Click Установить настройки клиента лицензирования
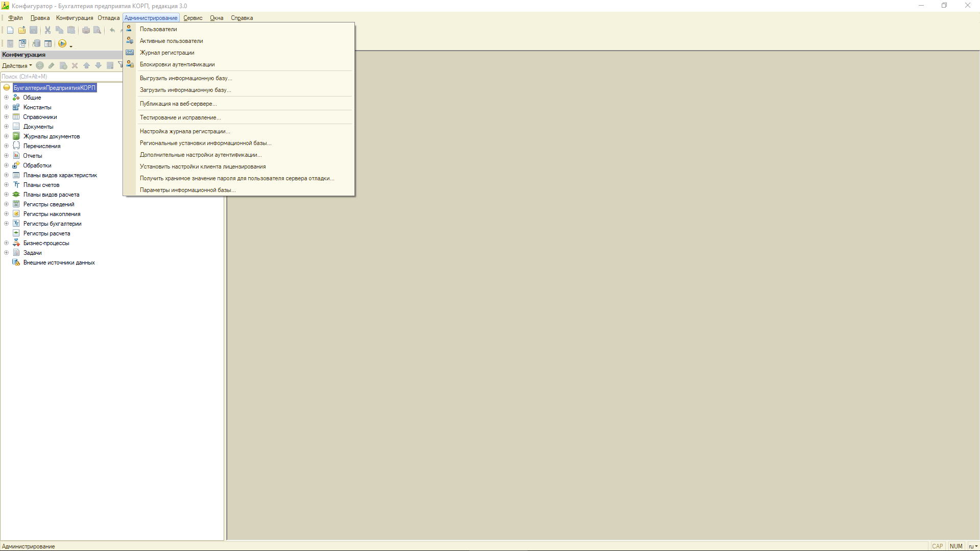 point(239,166)
